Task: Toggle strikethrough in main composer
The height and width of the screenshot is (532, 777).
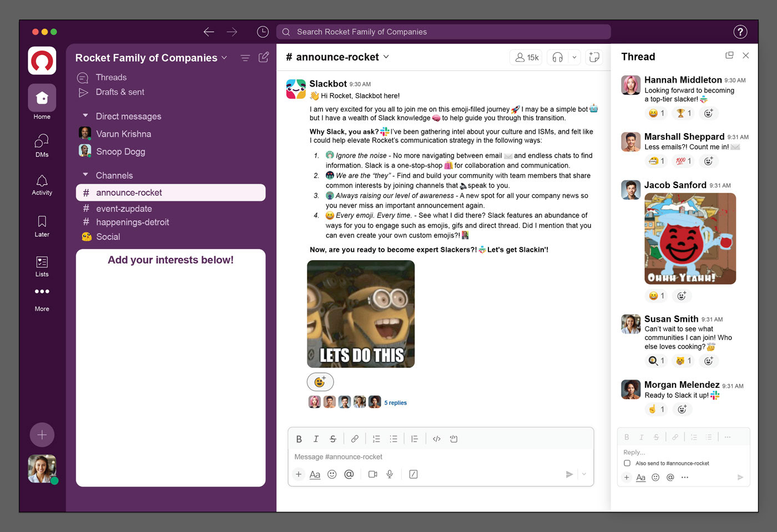Action: 333,439
